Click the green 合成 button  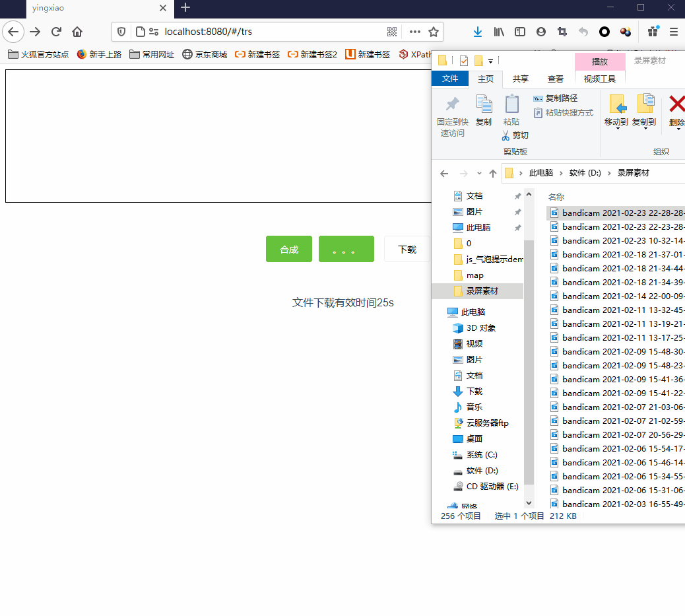[289, 249]
